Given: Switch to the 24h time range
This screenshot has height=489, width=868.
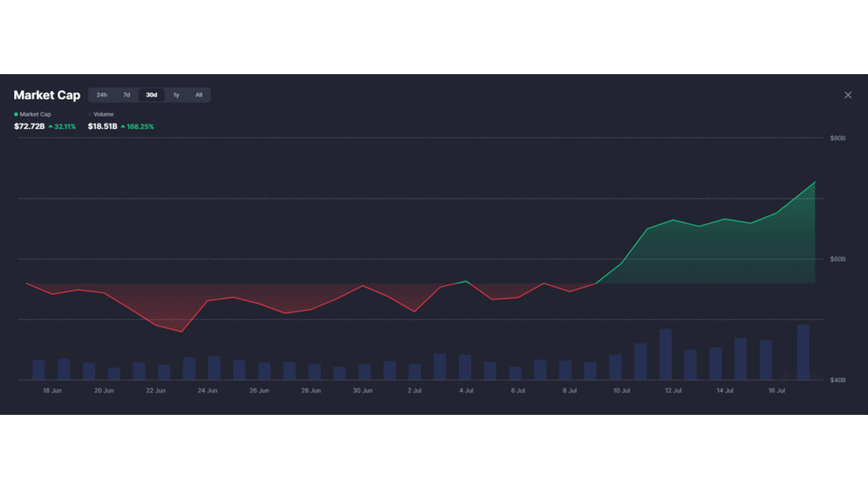Looking at the screenshot, I should coord(101,95).
